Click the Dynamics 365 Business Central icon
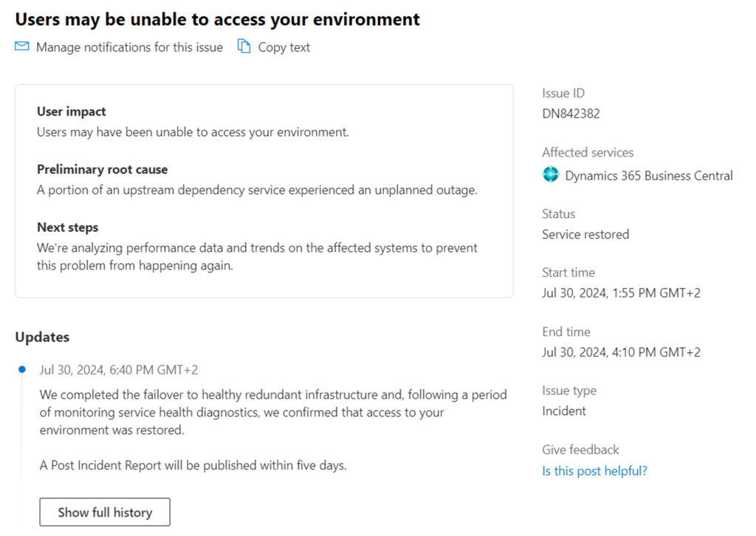The height and width of the screenshot is (536, 756). [x=551, y=175]
